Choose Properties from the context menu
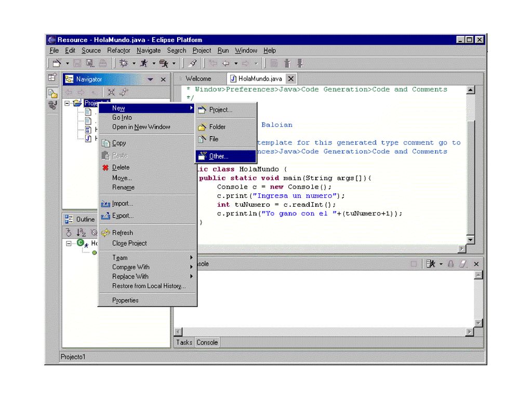 (x=147, y=300)
